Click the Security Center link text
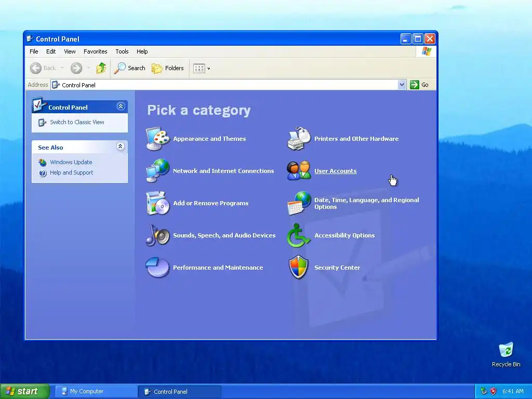The height and width of the screenshot is (399, 532). point(337,268)
